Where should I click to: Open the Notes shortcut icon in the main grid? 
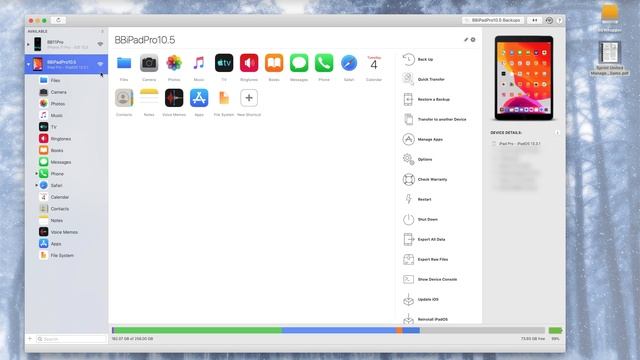pos(149,98)
